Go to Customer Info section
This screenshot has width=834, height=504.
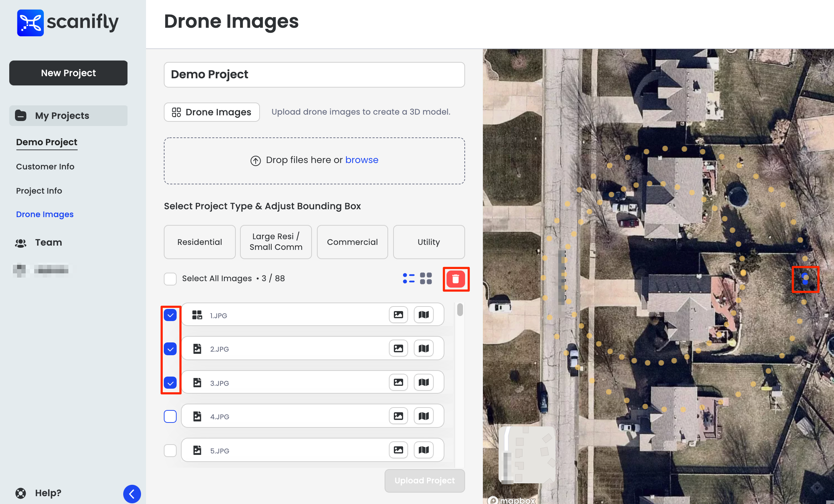(x=45, y=167)
